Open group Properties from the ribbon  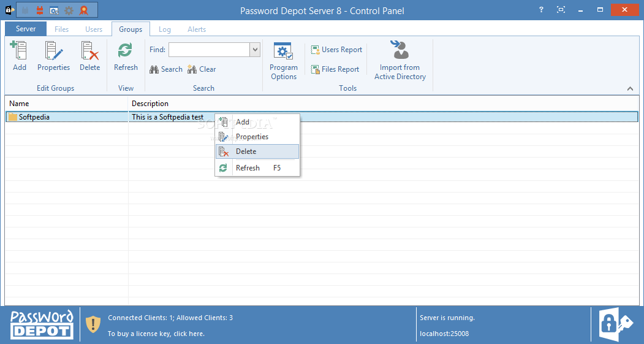click(x=53, y=56)
